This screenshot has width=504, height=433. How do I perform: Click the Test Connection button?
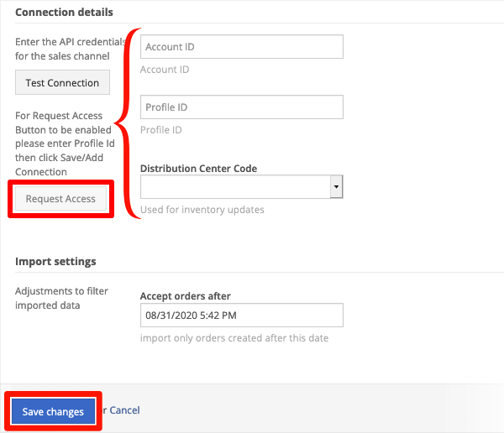pyautogui.click(x=62, y=82)
